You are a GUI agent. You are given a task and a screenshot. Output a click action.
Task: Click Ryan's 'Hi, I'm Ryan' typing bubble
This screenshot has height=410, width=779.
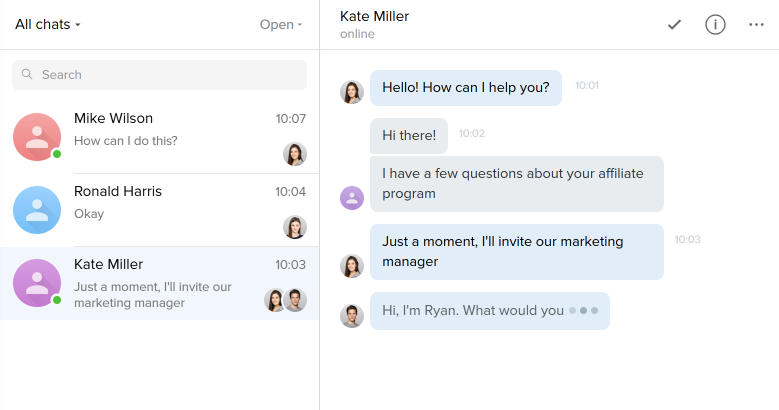[489, 311]
